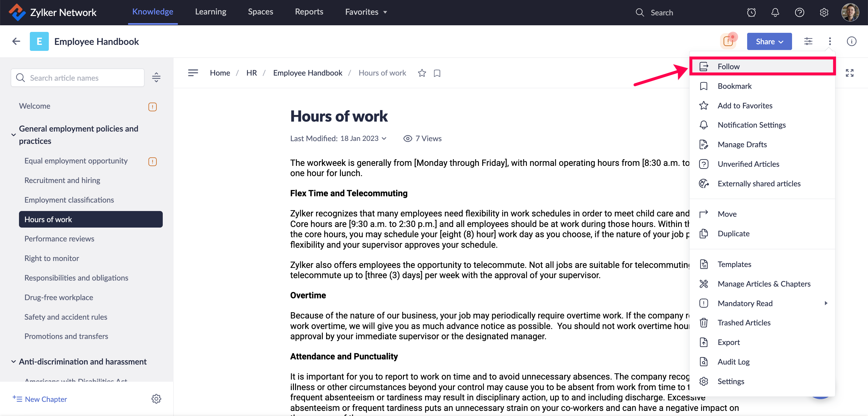
Task: Open the Share dropdown button
Action: point(769,42)
